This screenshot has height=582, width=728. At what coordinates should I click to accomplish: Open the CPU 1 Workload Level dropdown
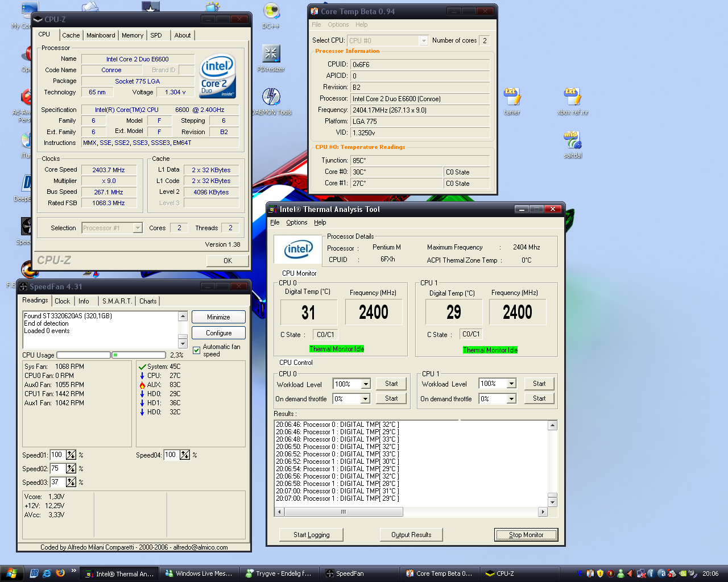pos(511,384)
